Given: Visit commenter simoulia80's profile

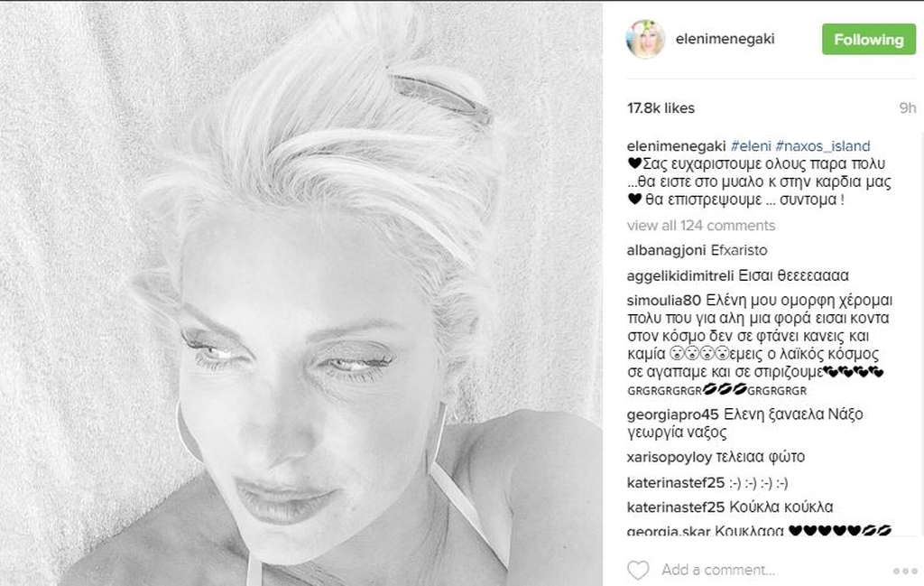Looking at the screenshot, I should 663,300.
